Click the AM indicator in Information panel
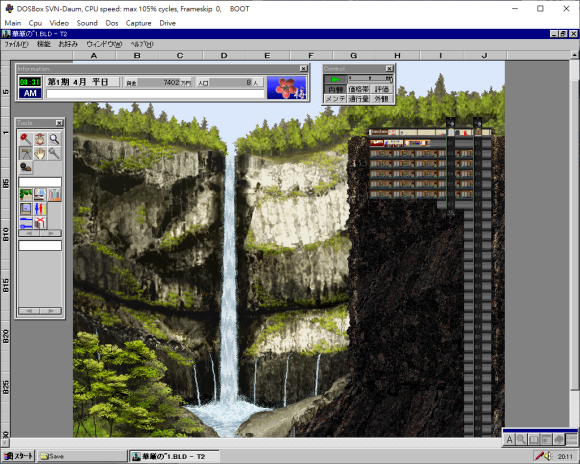580x464 pixels. point(30,93)
